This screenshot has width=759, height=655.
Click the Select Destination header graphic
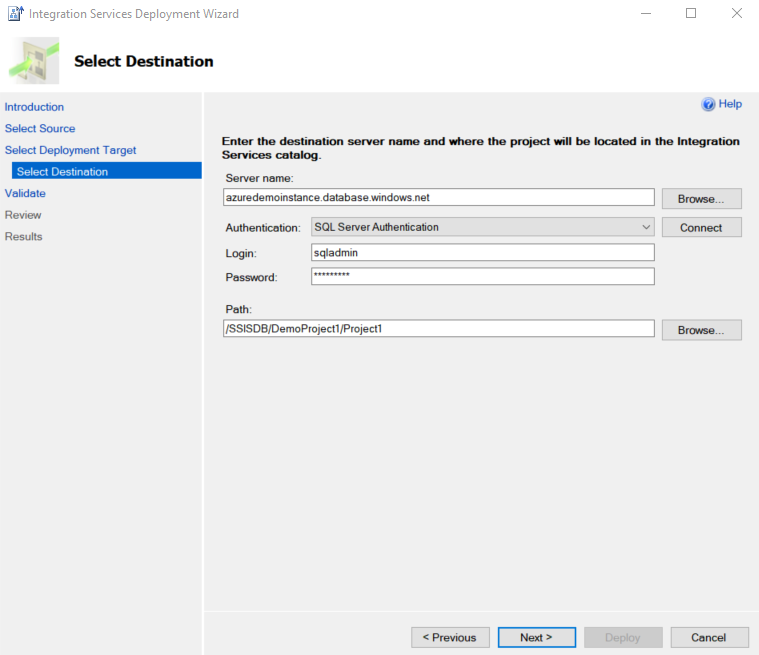click(x=33, y=61)
